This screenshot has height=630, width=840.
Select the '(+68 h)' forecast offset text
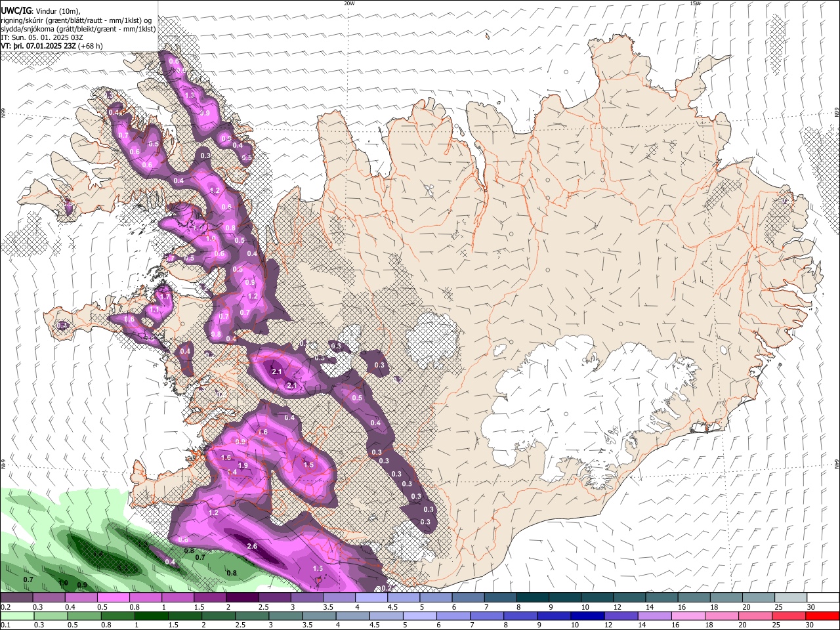point(91,46)
